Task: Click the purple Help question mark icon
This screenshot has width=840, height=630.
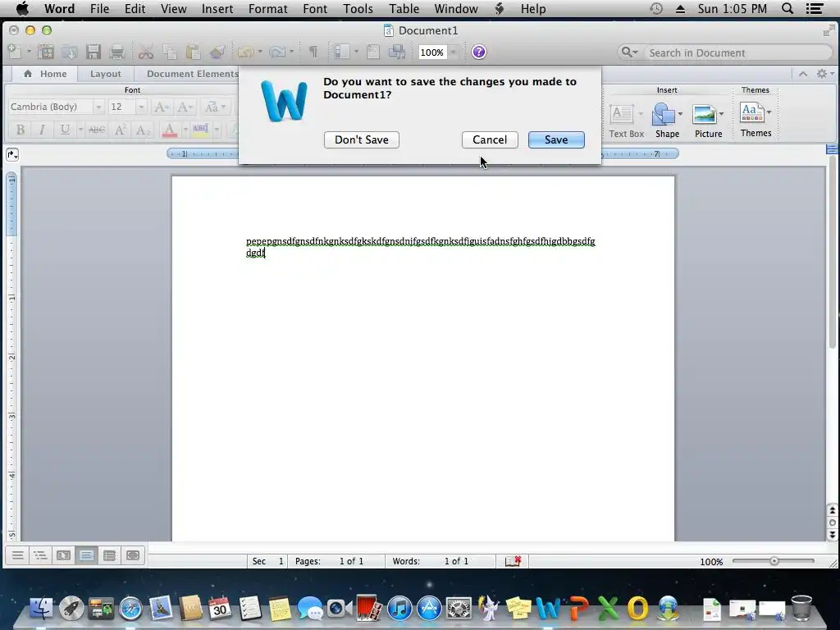Action: pos(479,52)
